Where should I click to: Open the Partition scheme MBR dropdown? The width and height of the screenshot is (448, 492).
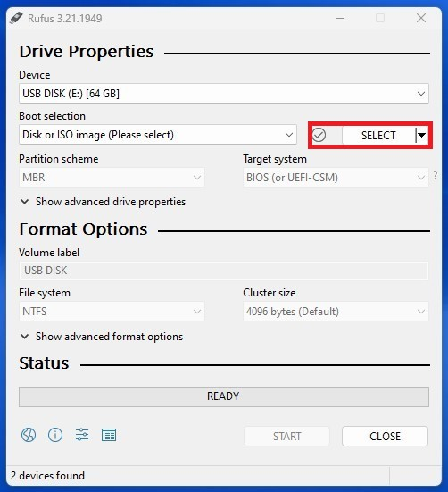click(112, 178)
